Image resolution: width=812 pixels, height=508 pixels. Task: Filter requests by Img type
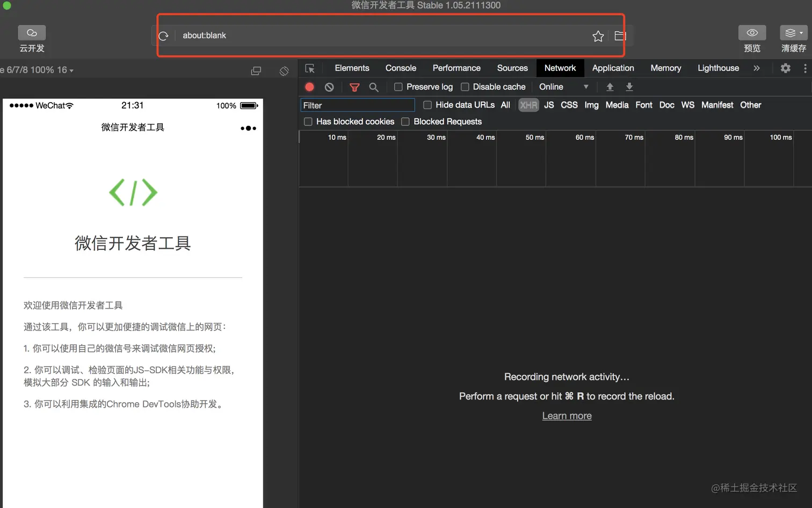[591, 105]
